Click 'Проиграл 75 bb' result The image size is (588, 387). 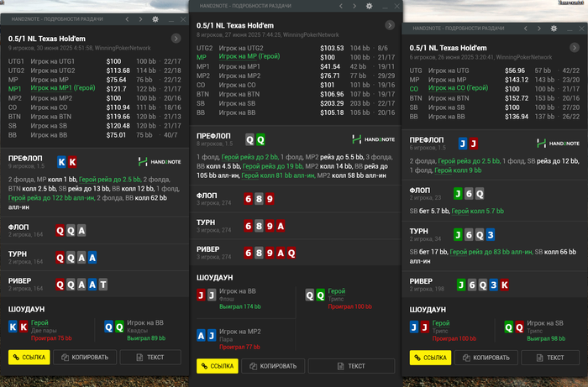click(x=51, y=338)
